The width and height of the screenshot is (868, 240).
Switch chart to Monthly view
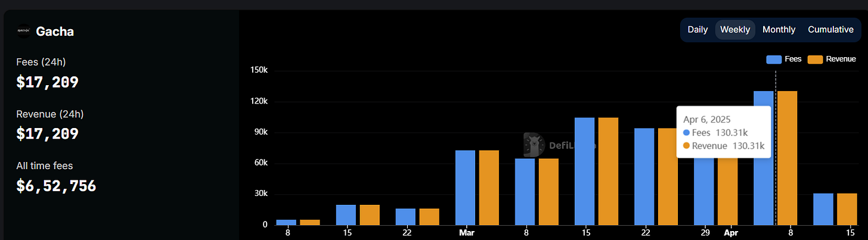[x=779, y=30]
